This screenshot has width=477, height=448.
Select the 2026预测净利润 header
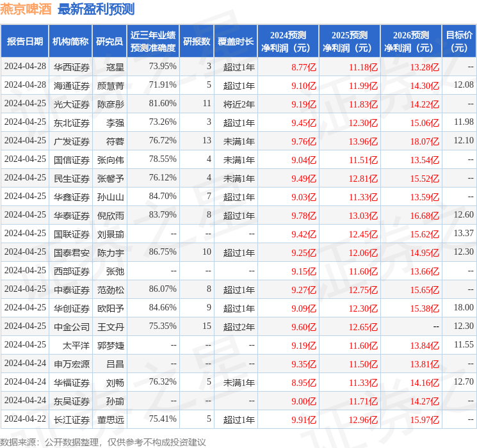coord(411,42)
